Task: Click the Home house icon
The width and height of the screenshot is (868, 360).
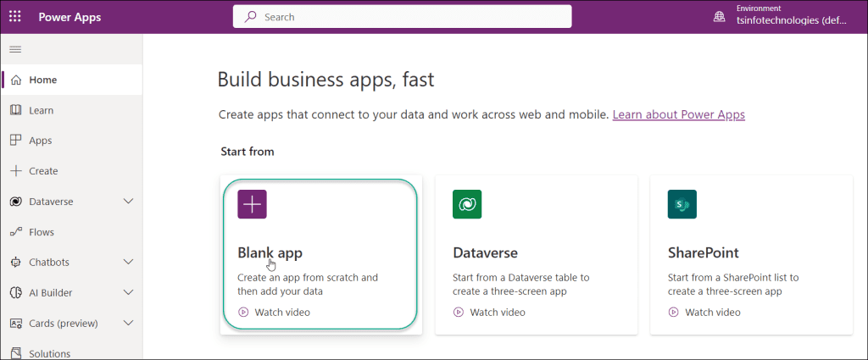Action: coord(16,80)
